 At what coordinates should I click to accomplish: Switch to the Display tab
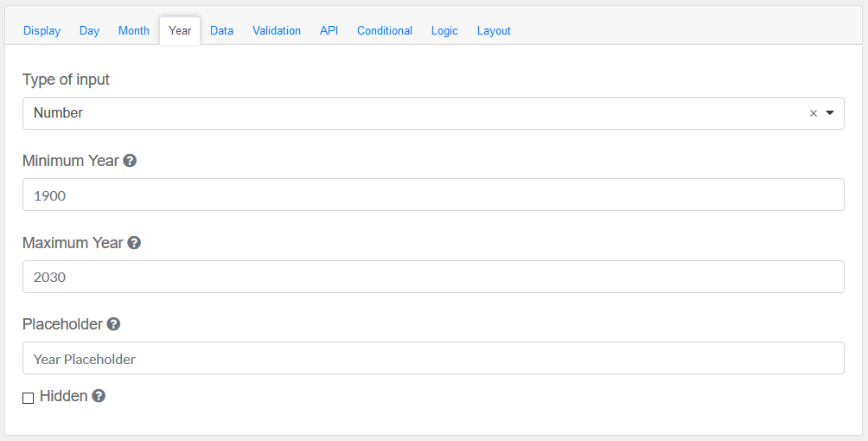pyautogui.click(x=41, y=31)
